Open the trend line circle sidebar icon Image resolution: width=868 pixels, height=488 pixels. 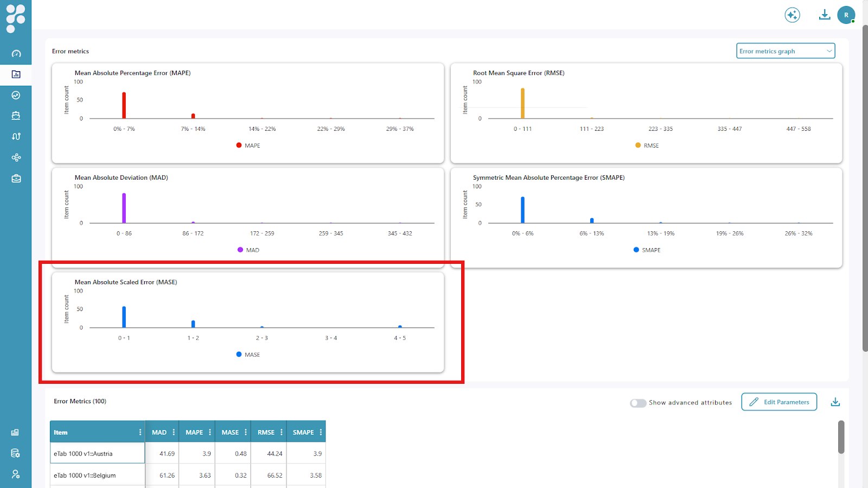pos(16,95)
